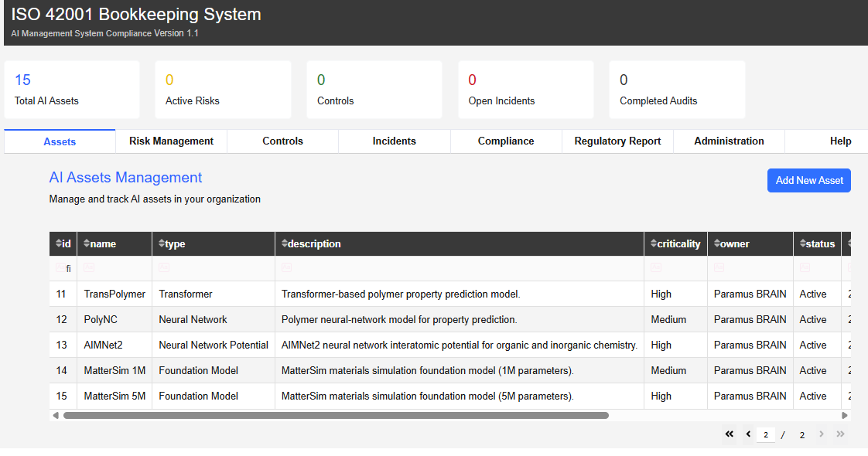The height and width of the screenshot is (456, 868).
Task: Click the current page number box
Action: coord(766,435)
